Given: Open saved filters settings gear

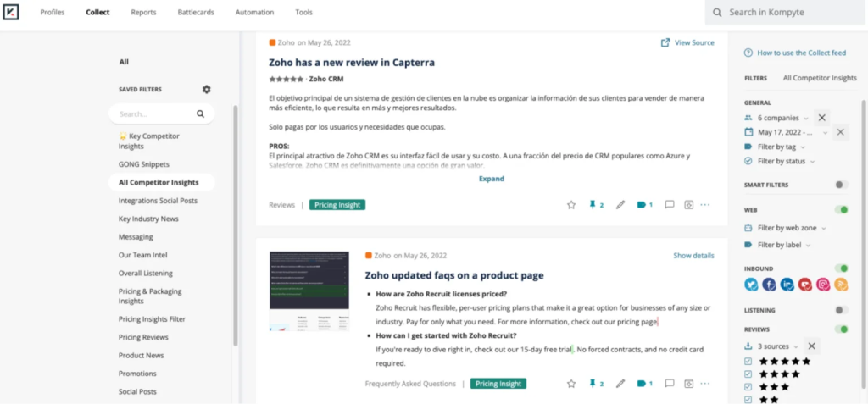Looking at the screenshot, I should pyautogui.click(x=206, y=89).
